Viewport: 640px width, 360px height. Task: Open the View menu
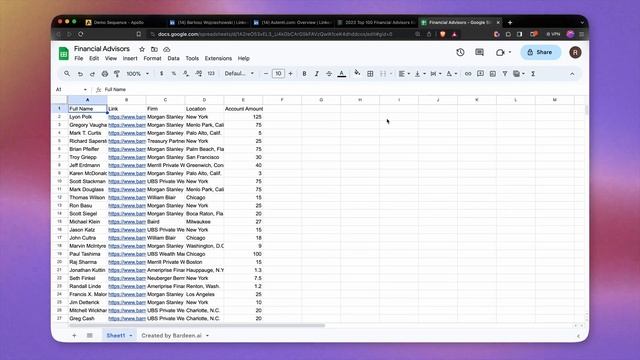click(111, 58)
